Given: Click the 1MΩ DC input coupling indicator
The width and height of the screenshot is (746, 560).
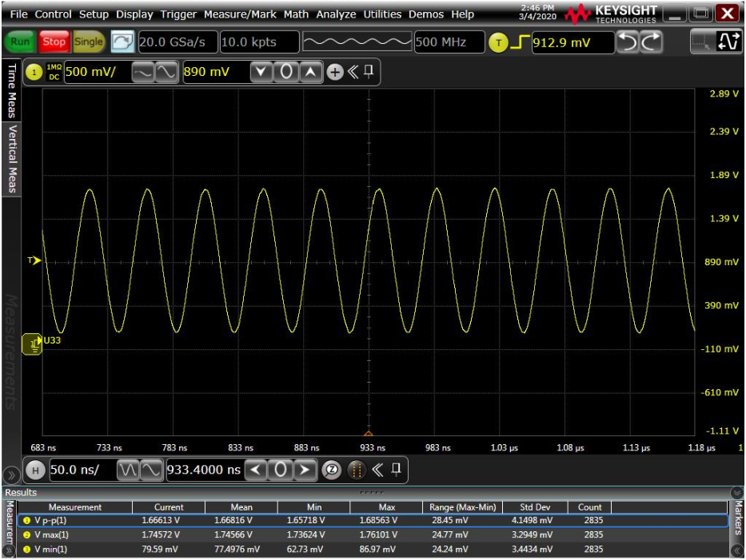Looking at the screenshot, I should [x=54, y=72].
